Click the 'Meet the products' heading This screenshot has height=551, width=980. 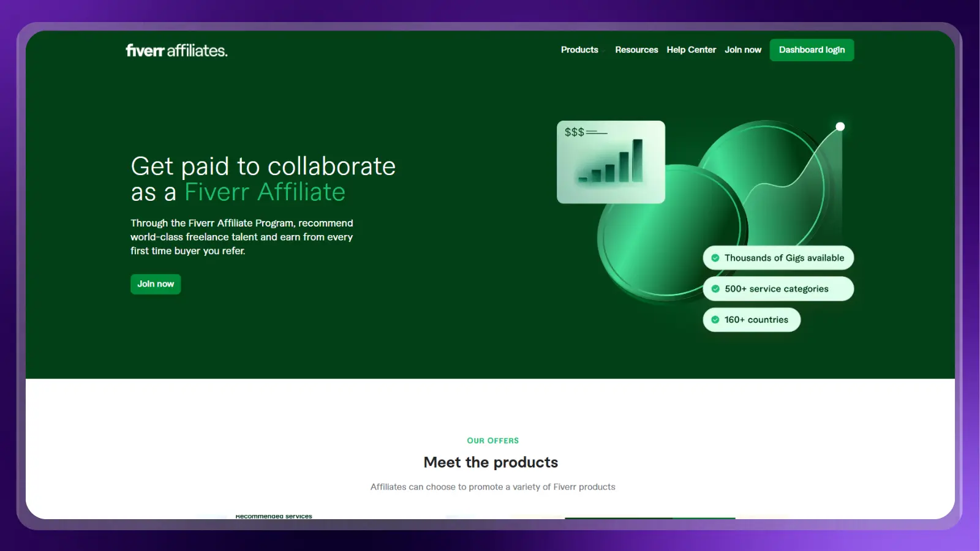tap(491, 462)
